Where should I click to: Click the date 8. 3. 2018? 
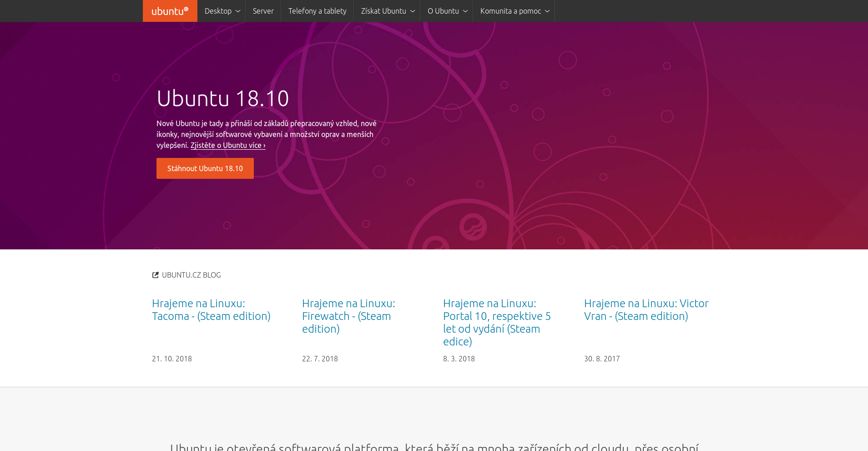coord(459,359)
